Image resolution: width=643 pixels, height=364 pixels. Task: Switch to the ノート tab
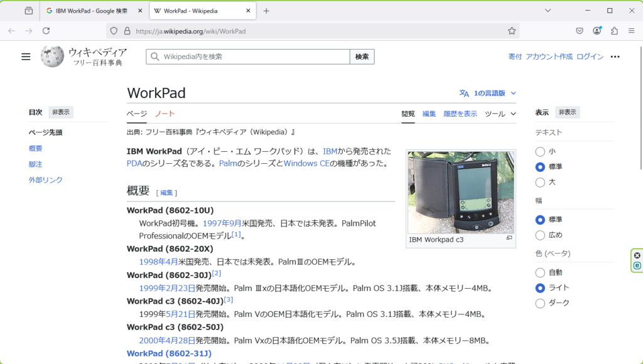[x=165, y=114]
